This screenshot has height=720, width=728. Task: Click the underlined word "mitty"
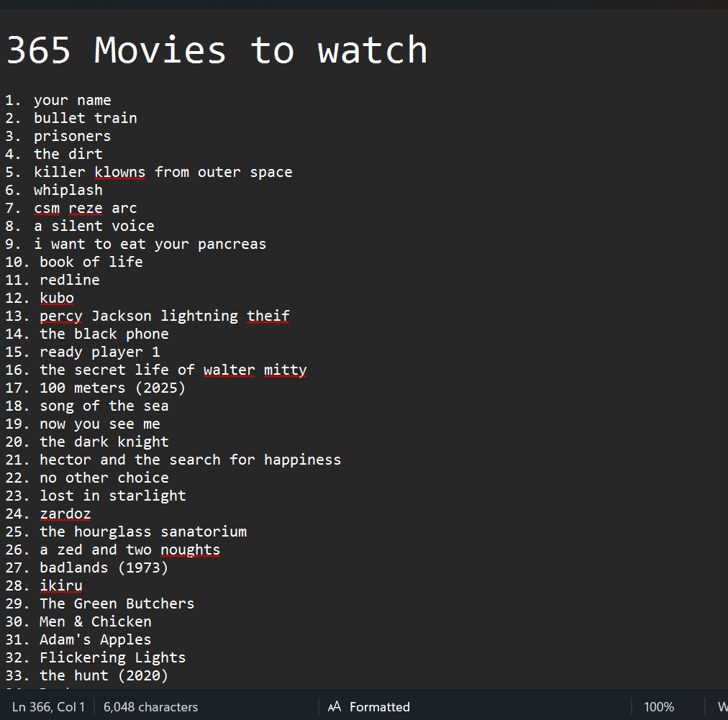point(285,370)
